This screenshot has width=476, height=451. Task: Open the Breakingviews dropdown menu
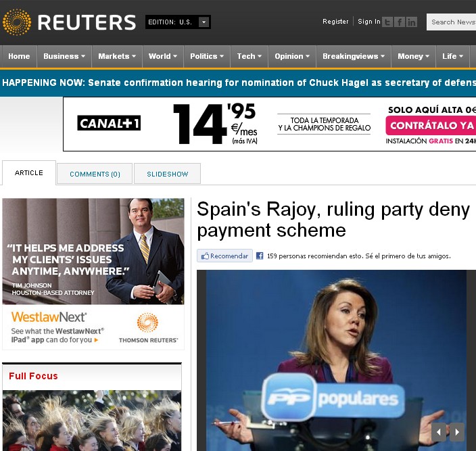(x=354, y=56)
